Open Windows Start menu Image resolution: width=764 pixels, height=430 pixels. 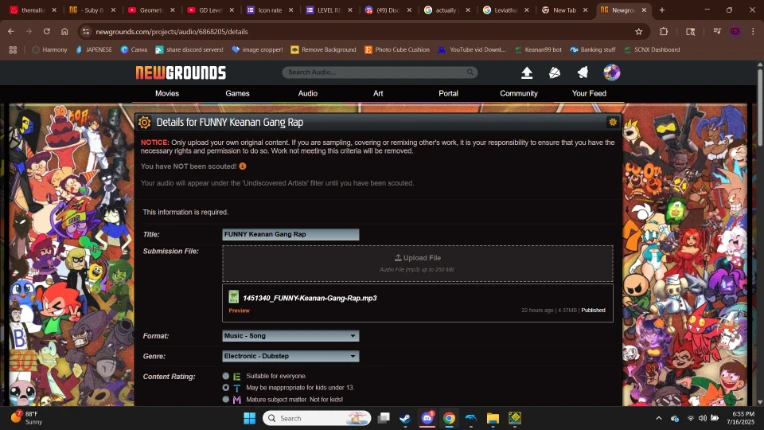pyautogui.click(x=249, y=418)
